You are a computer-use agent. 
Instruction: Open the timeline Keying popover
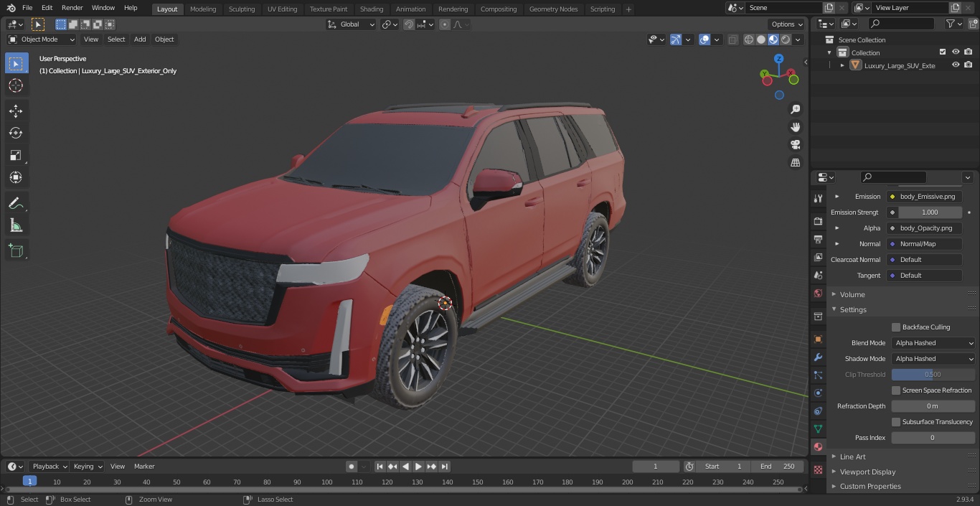88,467
